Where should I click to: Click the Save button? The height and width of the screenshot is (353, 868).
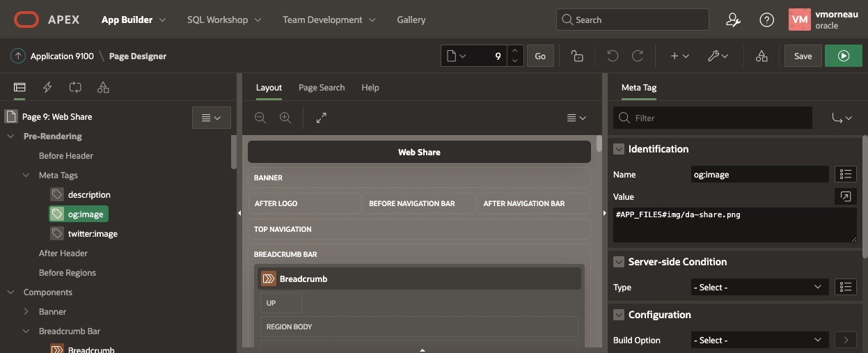[803, 56]
